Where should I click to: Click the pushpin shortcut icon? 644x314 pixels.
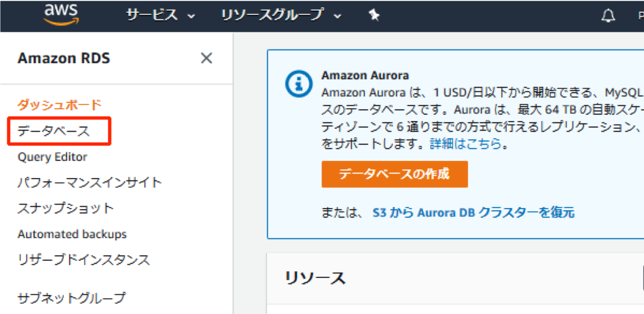coord(374,16)
